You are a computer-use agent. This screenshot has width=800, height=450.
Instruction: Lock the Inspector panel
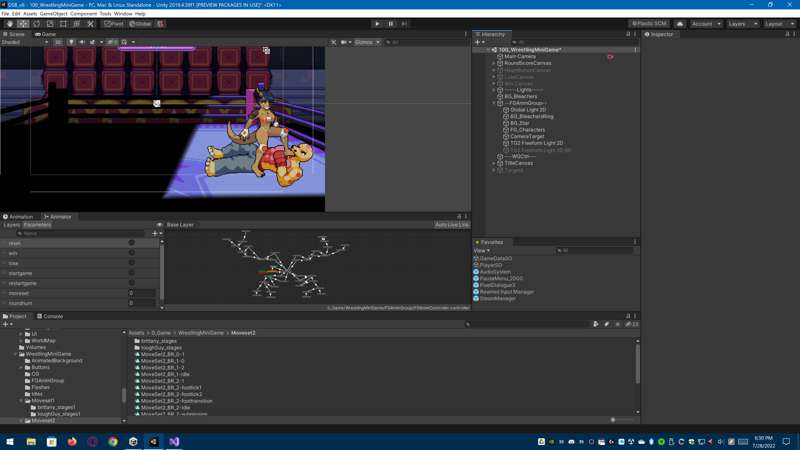787,34
